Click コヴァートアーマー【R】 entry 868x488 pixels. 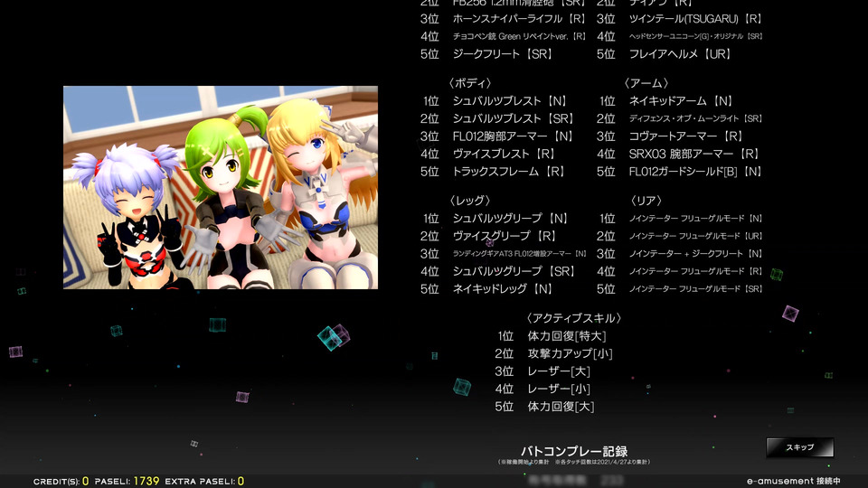(x=686, y=136)
